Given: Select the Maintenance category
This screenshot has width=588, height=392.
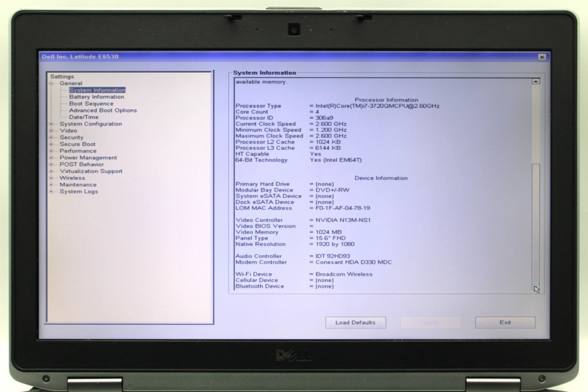Looking at the screenshot, I should 78,185.
